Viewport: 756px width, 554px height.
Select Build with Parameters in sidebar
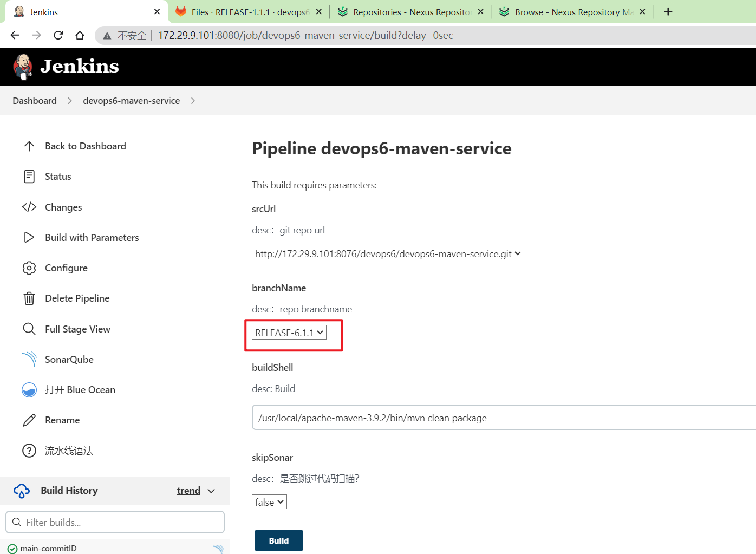92,238
